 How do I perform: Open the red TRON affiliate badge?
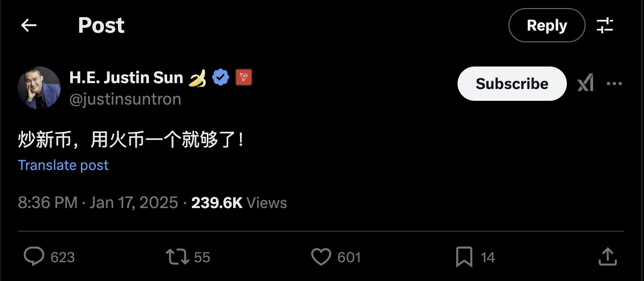click(x=244, y=78)
